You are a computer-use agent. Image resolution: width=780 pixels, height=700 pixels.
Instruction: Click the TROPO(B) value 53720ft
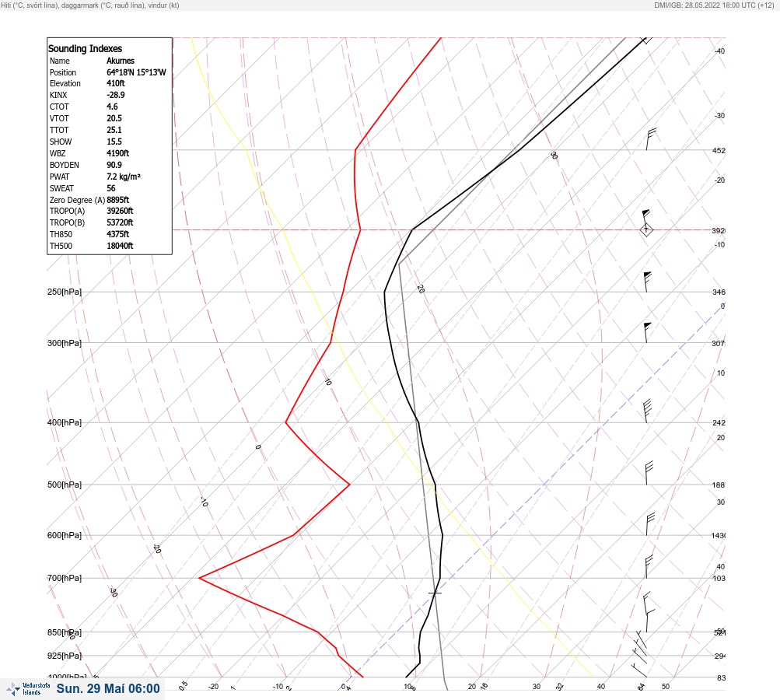pos(120,222)
